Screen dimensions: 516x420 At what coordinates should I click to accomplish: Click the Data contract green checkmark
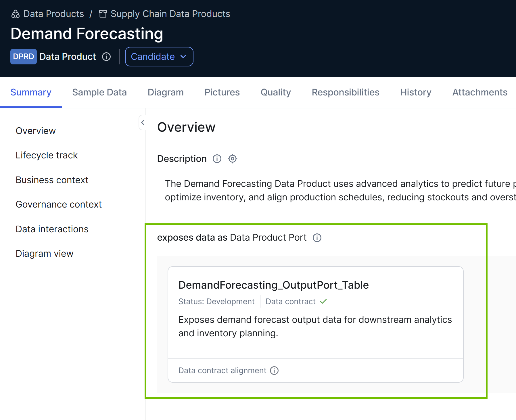[323, 301]
